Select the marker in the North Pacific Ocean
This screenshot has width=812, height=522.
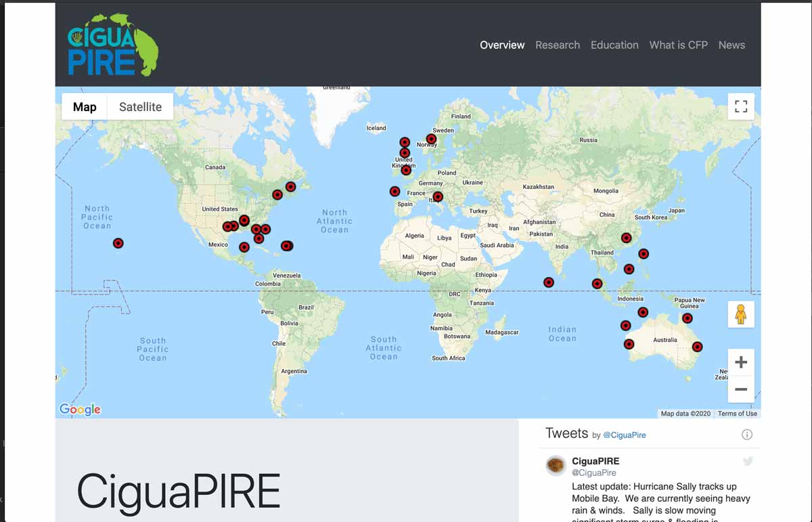[x=118, y=243]
